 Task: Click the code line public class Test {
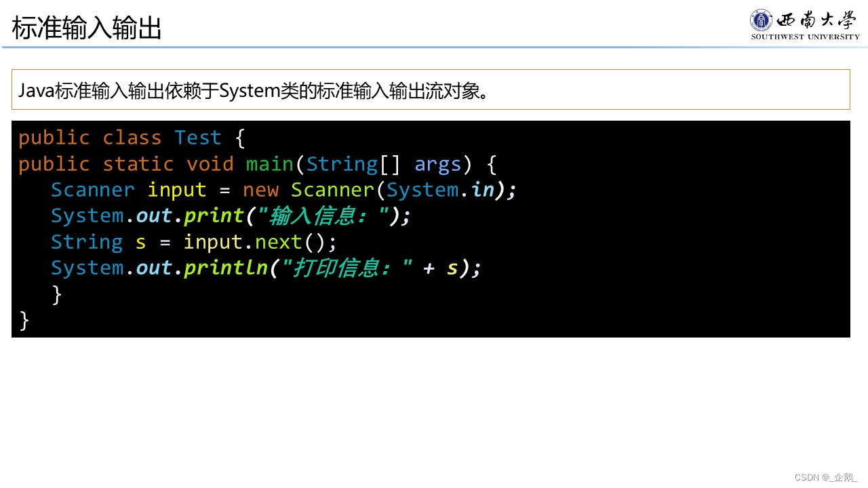click(132, 138)
